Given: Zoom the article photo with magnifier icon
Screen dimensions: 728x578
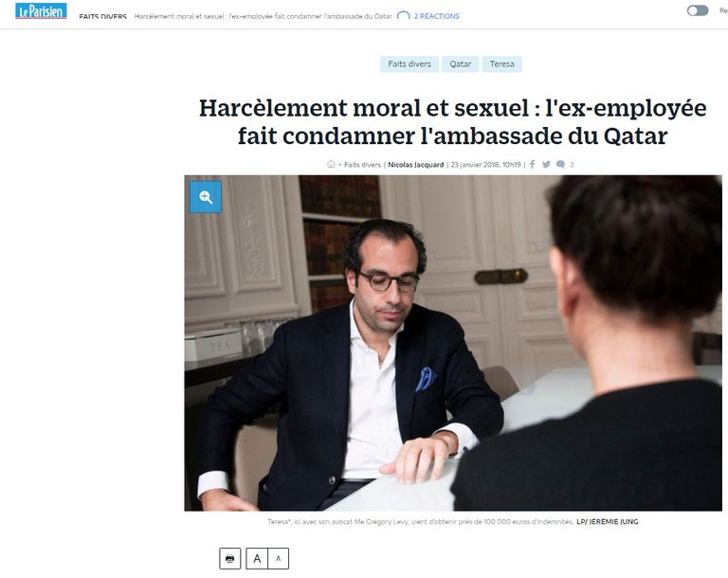Looking at the screenshot, I should pyautogui.click(x=206, y=197).
